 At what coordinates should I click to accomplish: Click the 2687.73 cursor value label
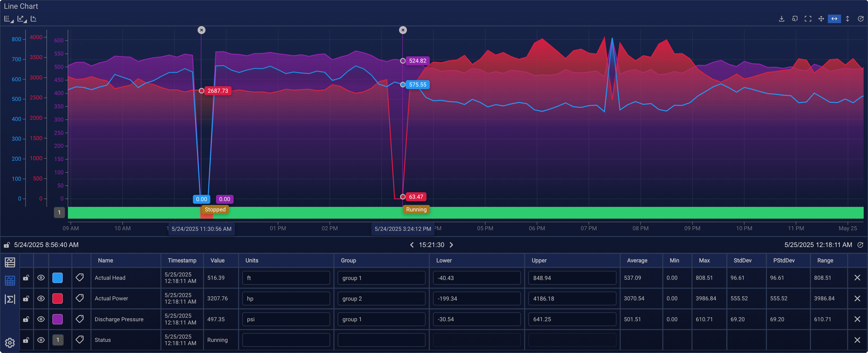click(x=218, y=91)
